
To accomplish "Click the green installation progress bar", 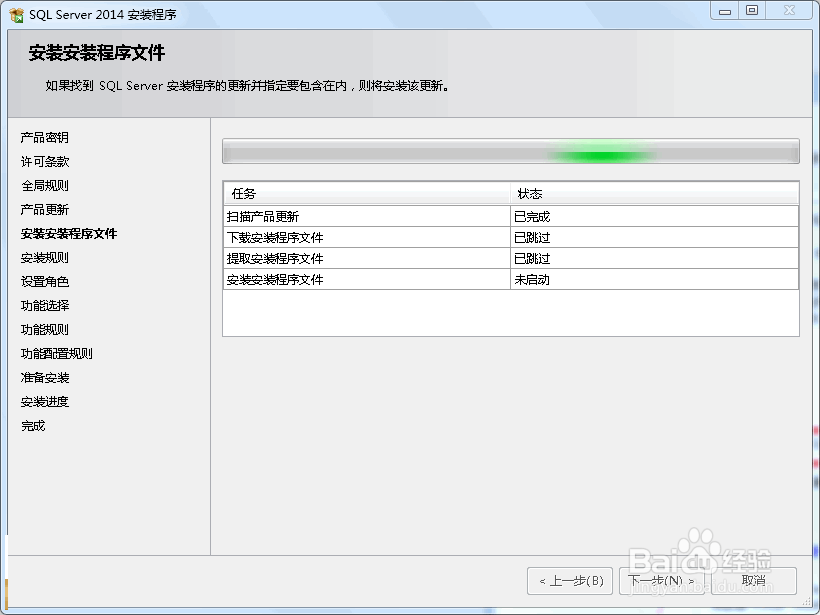I will point(600,153).
